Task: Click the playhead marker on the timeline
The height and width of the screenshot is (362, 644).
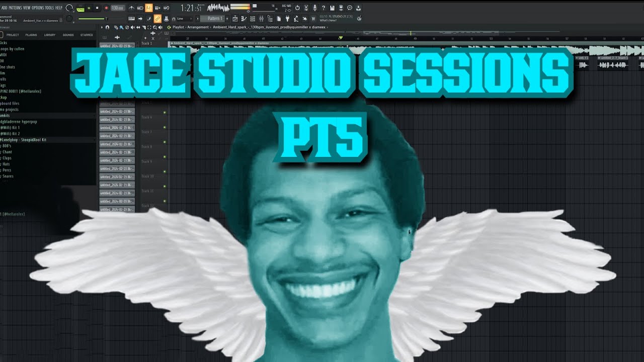Action: pos(341,38)
